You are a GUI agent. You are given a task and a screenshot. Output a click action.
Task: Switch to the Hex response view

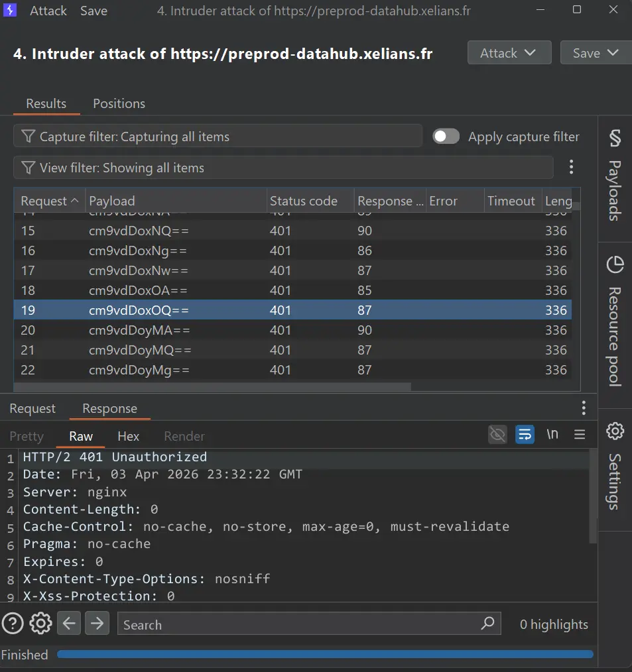tap(128, 436)
